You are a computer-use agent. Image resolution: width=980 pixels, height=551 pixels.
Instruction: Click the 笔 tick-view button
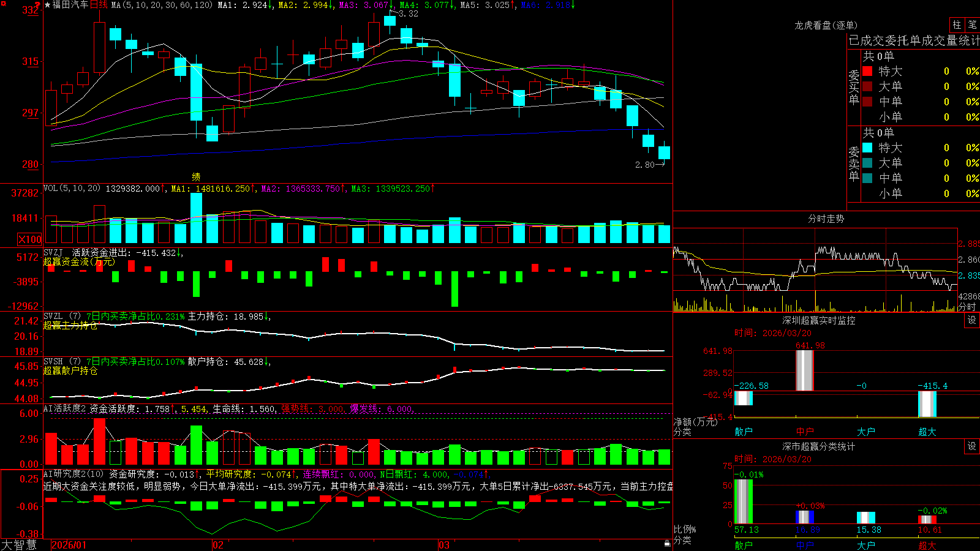pyautogui.click(x=972, y=25)
